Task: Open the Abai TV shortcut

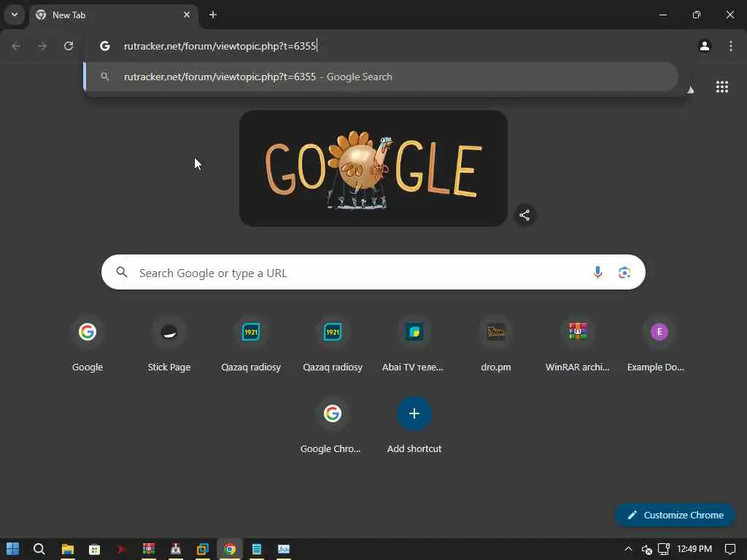Action: tap(414, 344)
